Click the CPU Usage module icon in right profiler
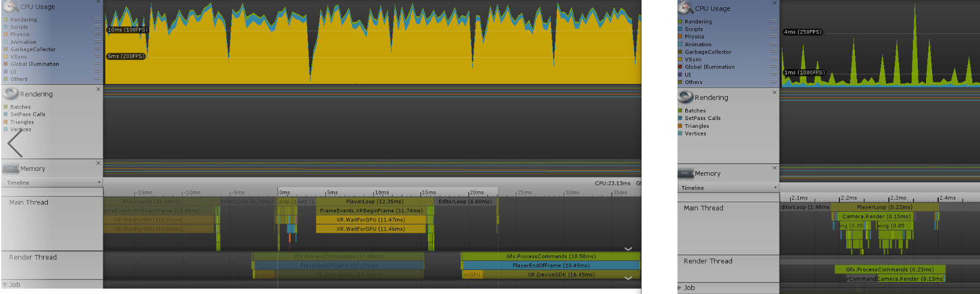The height and width of the screenshot is (294, 980). pyautogui.click(x=685, y=8)
